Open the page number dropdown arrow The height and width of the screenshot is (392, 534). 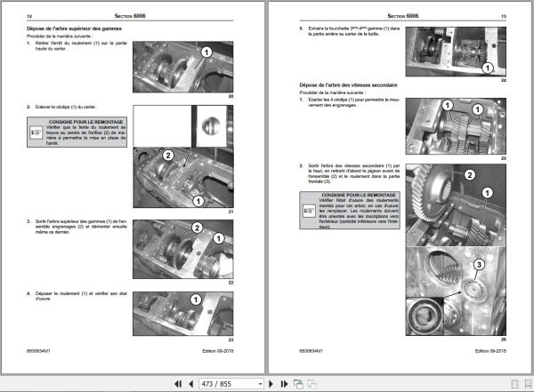pos(260,384)
